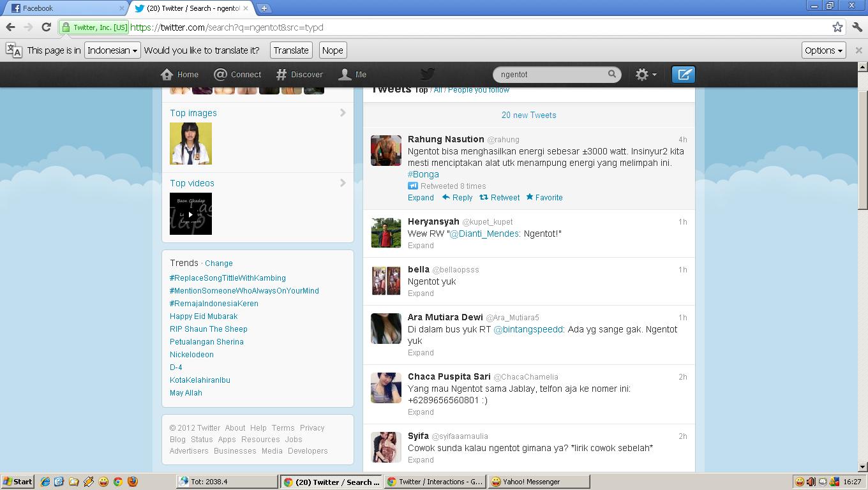
Task: Bookmark this page with the star icon
Action: click(837, 27)
